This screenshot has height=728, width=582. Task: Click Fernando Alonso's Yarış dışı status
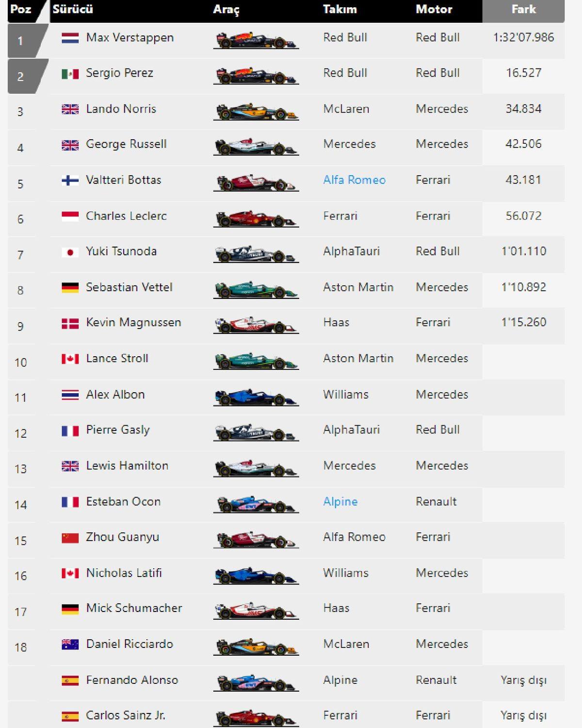[x=523, y=680]
